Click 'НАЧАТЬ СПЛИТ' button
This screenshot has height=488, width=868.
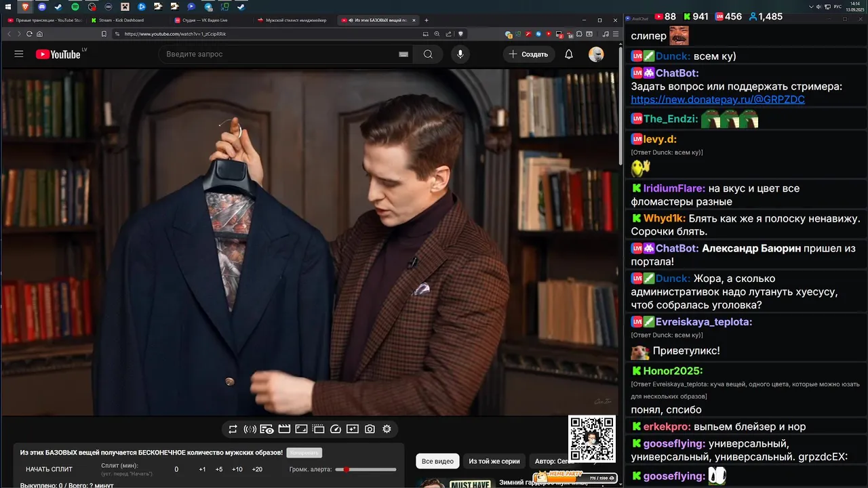[49, 469]
